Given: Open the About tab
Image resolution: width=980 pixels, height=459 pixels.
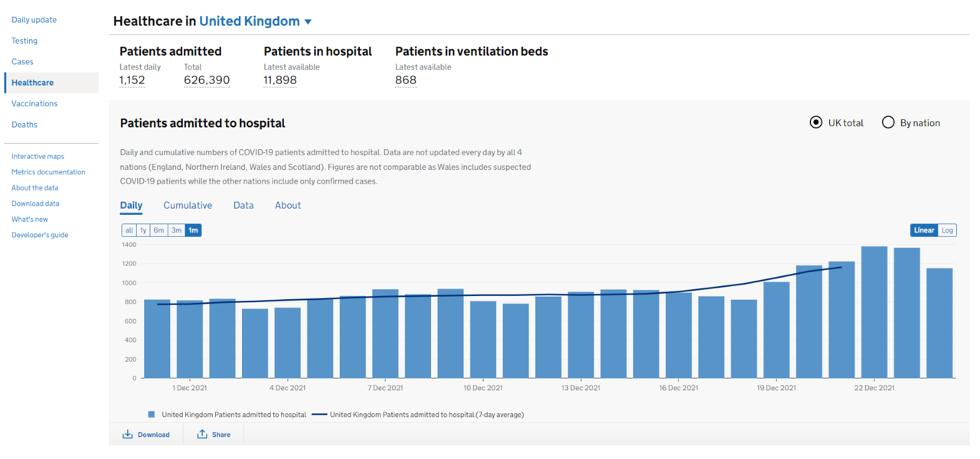Looking at the screenshot, I should [x=288, y=205].
